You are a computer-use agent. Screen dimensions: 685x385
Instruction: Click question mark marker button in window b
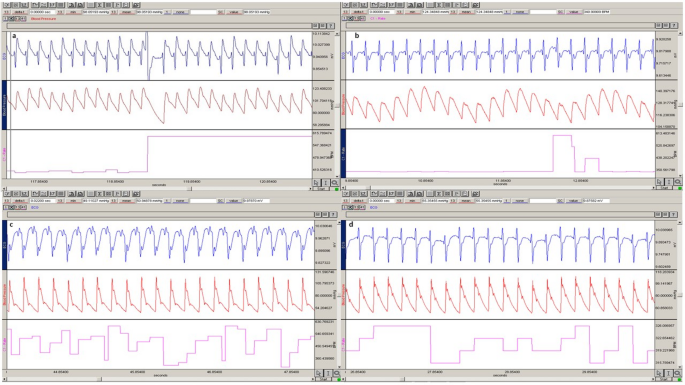674,26
